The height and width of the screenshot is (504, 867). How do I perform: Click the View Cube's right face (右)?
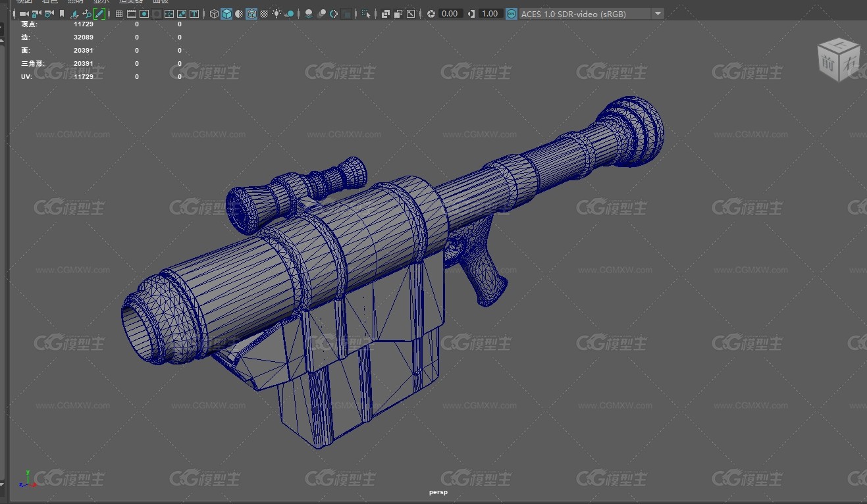pos(849,64)
